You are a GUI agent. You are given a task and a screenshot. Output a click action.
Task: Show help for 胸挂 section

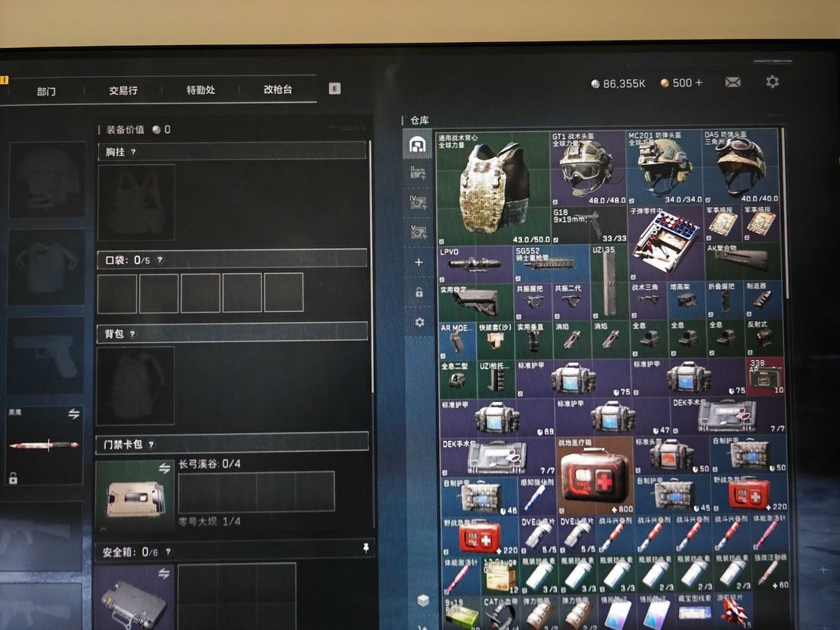point(134,152)
